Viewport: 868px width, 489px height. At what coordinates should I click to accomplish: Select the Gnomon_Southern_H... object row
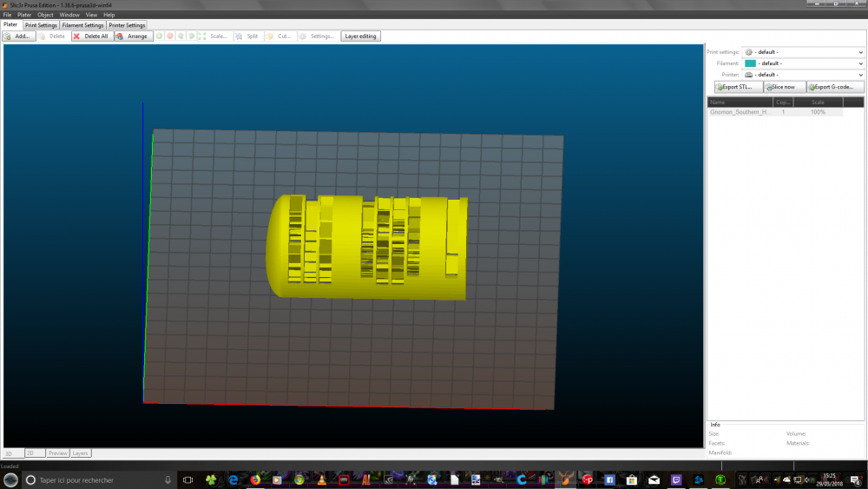pos(775,112)
